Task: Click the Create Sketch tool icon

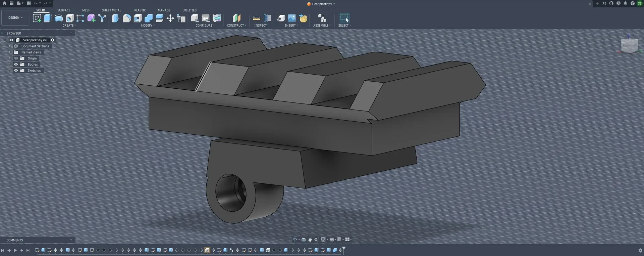Action: 37,18
